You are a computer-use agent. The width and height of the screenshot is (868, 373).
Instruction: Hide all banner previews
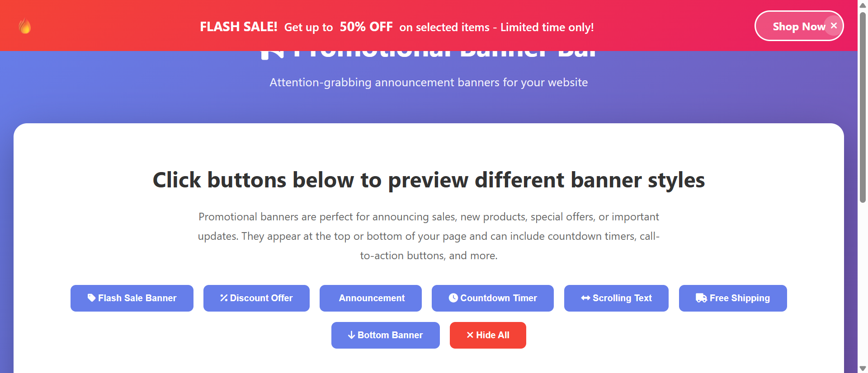point(488,335)
